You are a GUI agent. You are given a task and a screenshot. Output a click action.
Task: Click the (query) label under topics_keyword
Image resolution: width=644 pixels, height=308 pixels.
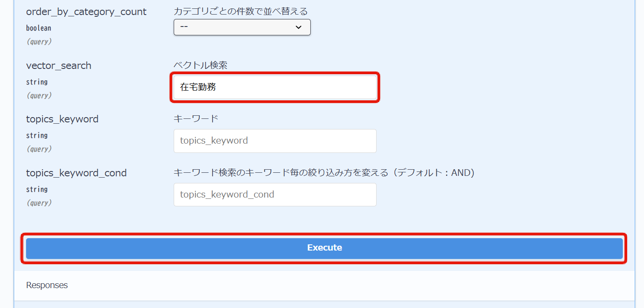click(x=39, y=149)
